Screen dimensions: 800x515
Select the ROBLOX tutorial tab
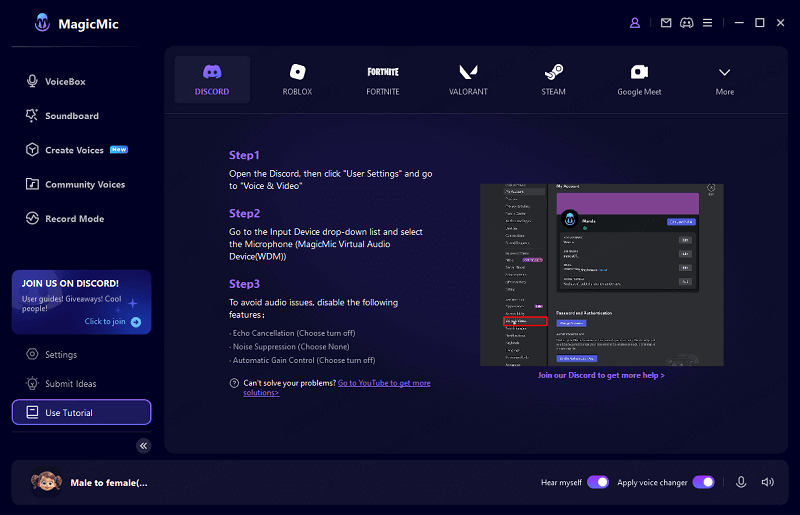(x=297, y=80)
